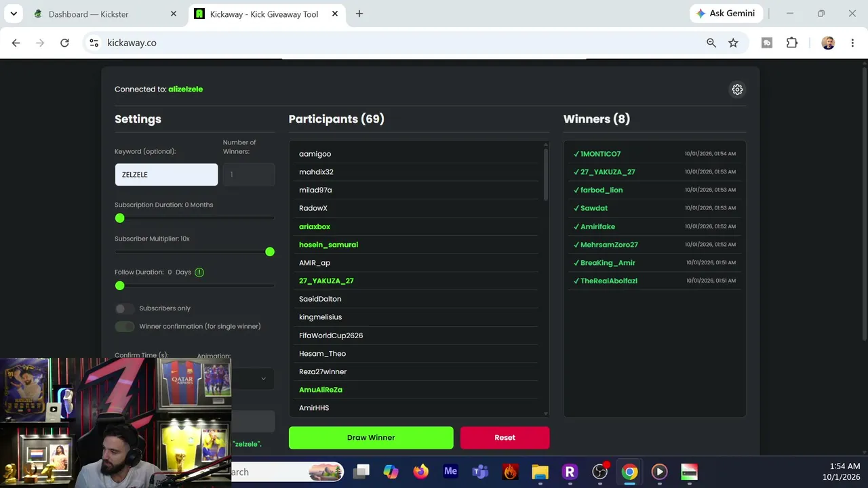
Task: Open the tab search dropdown arrow
Action: point(14,14)
